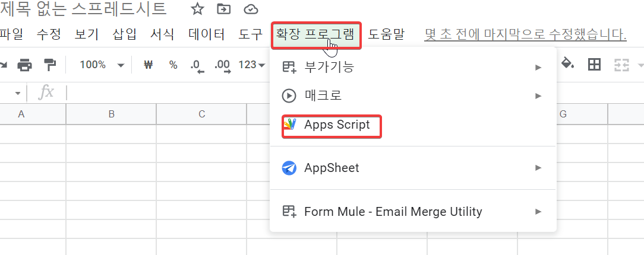The image size is (644, 255).
Task: Expand the 부가기능 submenu
Action: pos(413,67)
